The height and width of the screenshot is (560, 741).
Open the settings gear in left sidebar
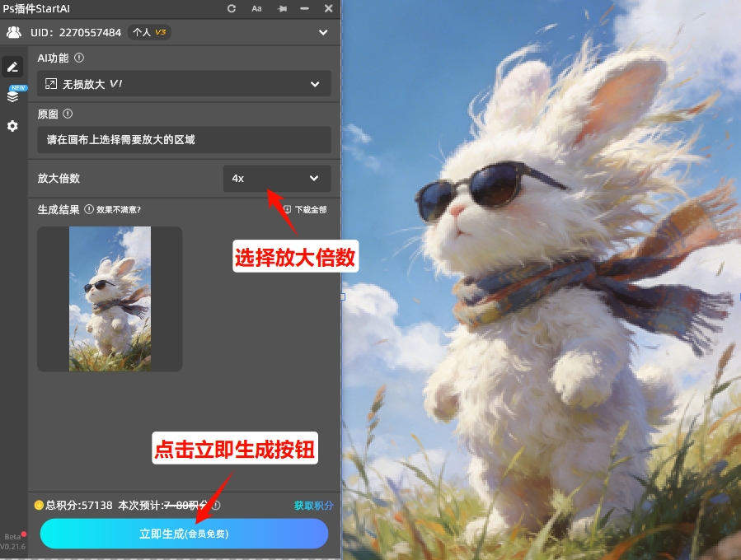(x=13, y=126)
